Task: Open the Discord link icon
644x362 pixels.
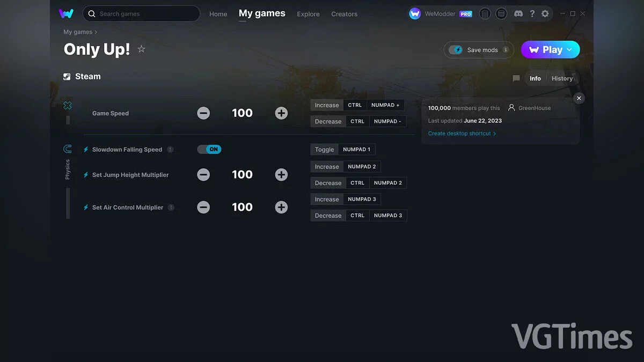Action: click(x=518, y=14)
